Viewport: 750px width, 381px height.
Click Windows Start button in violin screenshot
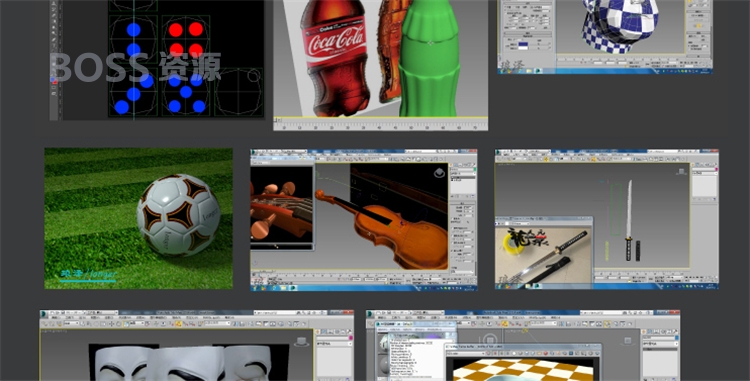254,288
